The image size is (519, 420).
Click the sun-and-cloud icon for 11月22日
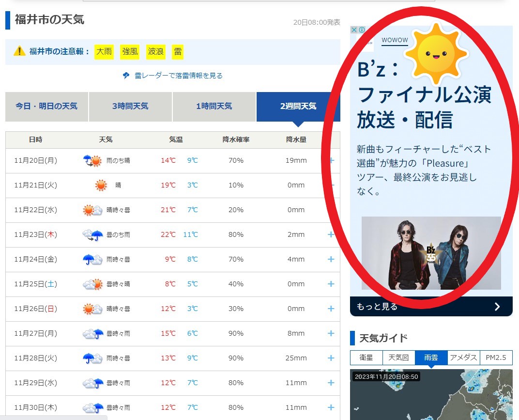click(92, 210)
